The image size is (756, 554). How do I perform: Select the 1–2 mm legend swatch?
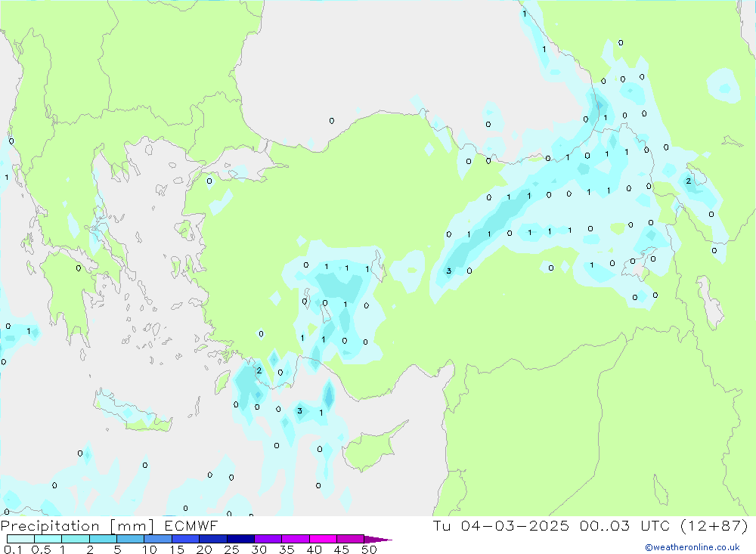point(76,539)
